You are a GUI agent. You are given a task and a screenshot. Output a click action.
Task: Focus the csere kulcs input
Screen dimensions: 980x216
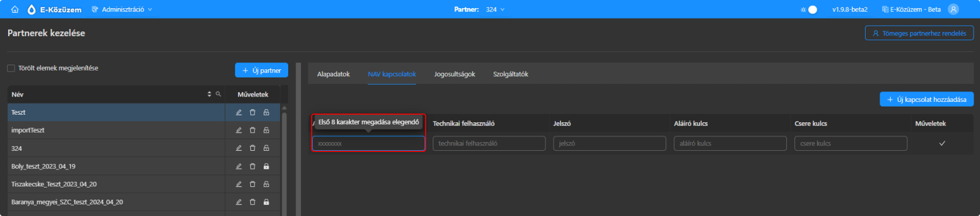850,143
